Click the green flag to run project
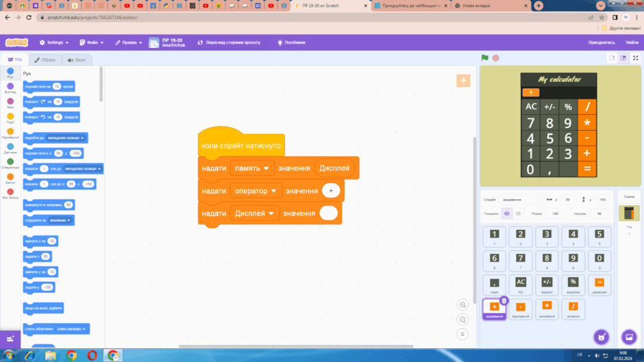Viewport: 644px width, 362px height. coord(484,58)
